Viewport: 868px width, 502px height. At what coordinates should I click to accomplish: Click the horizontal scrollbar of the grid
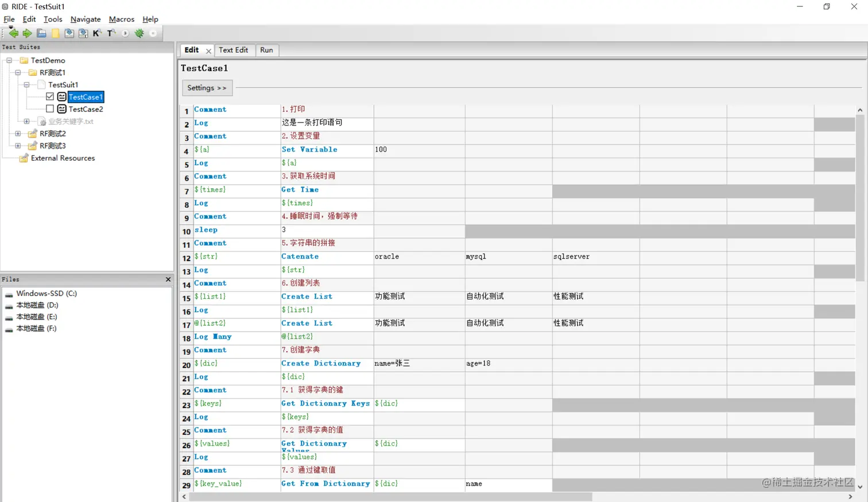390,497
